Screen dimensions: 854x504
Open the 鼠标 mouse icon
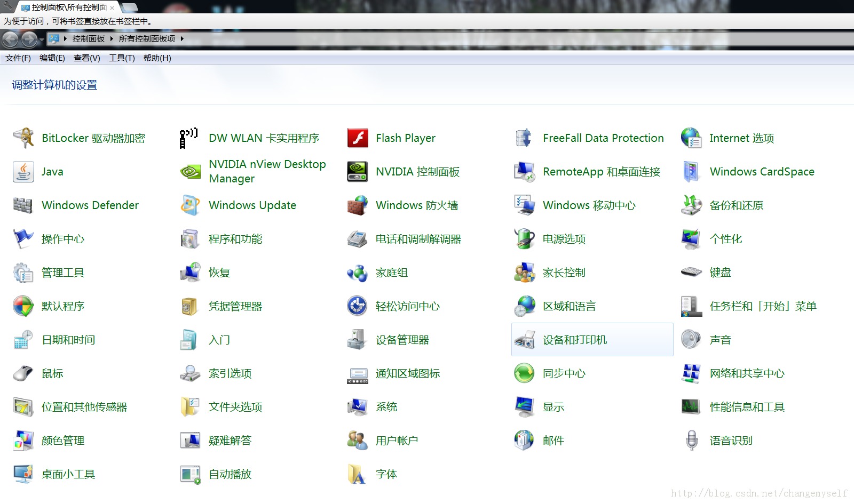23,373
